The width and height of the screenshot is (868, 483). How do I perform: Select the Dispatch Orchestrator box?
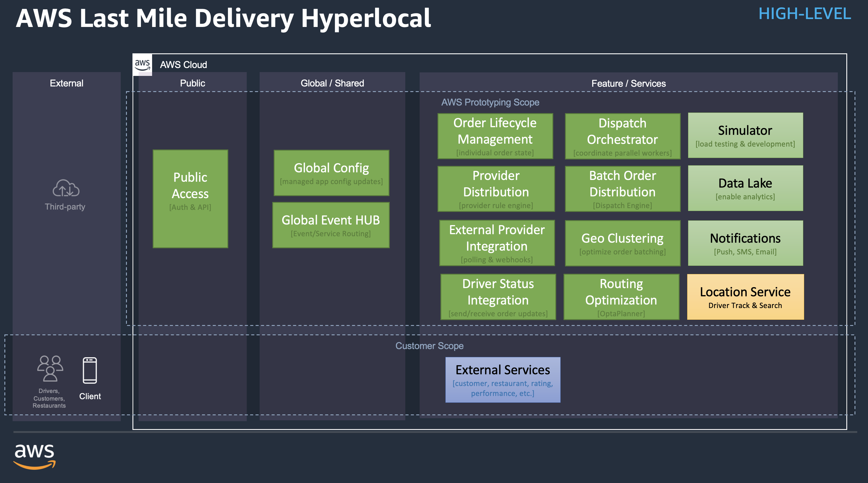tap(622, 136)
